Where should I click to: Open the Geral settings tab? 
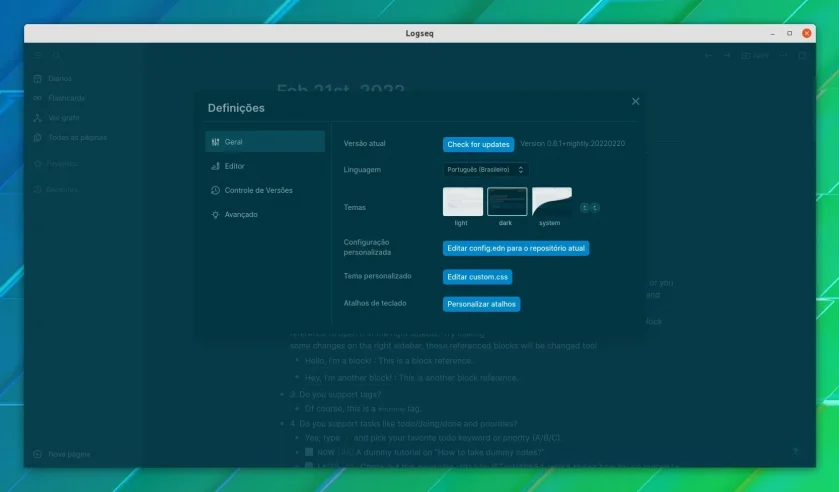click(x=265, y=141)
